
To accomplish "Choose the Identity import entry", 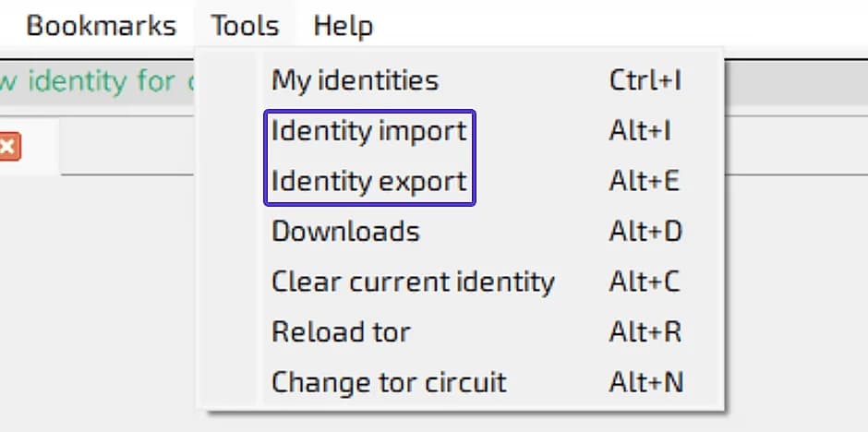I will click(368, 131).
